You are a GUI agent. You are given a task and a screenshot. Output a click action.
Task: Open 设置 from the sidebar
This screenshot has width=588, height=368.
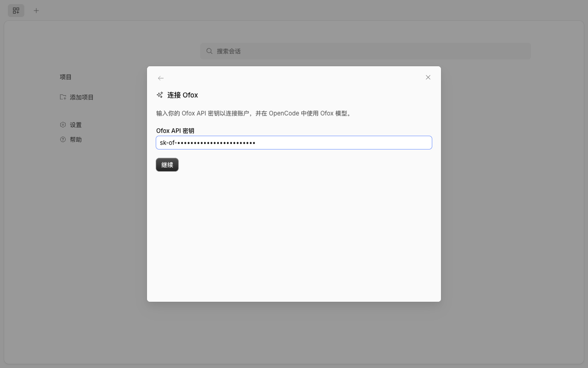tap(76, 125)
